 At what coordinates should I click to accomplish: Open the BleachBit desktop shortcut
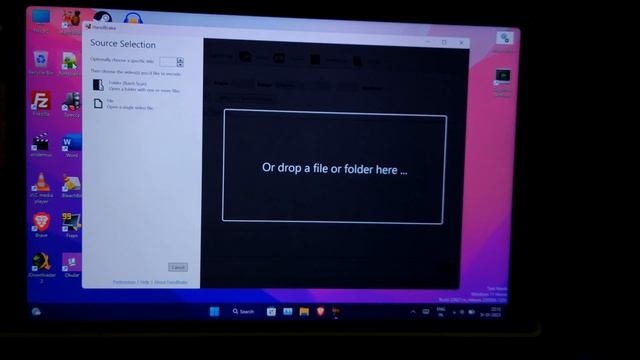[x=71, y=186]
